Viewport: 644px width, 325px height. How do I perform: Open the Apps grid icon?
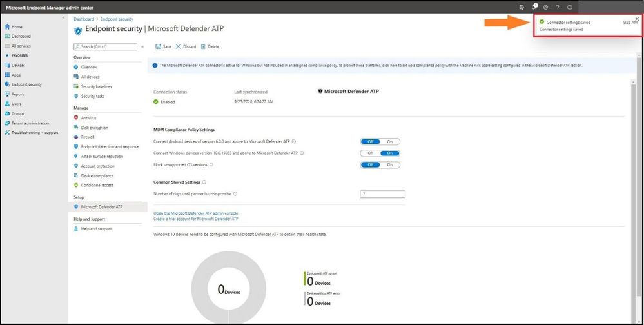7,75
